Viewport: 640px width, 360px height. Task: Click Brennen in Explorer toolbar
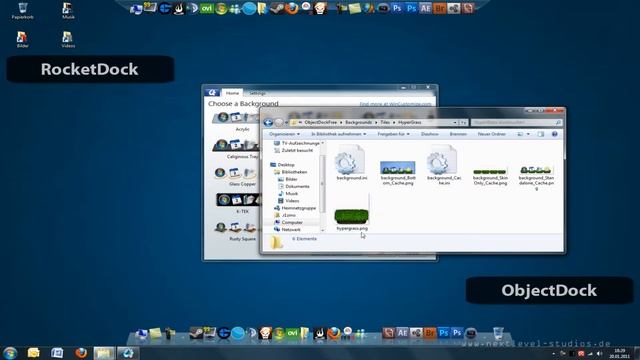tap(458, 134)
